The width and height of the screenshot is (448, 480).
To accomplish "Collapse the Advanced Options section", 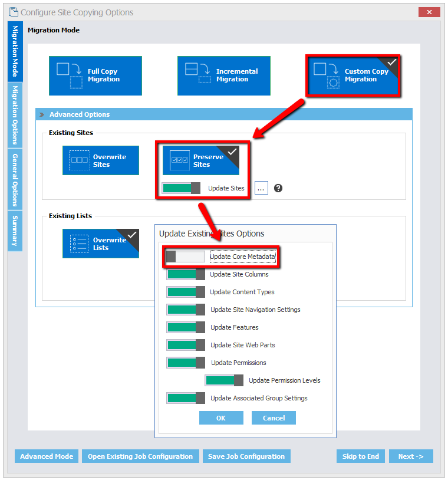I will pos(42,114).
